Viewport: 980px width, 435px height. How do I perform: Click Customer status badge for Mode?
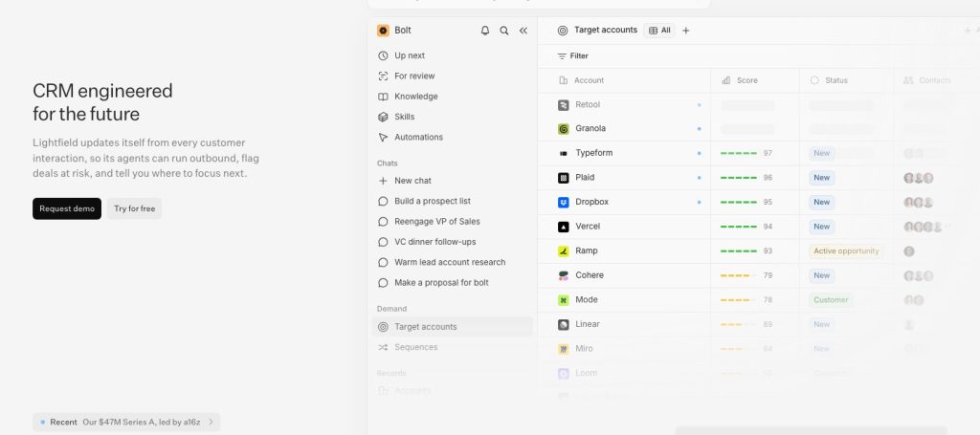(x=831, y=300)
